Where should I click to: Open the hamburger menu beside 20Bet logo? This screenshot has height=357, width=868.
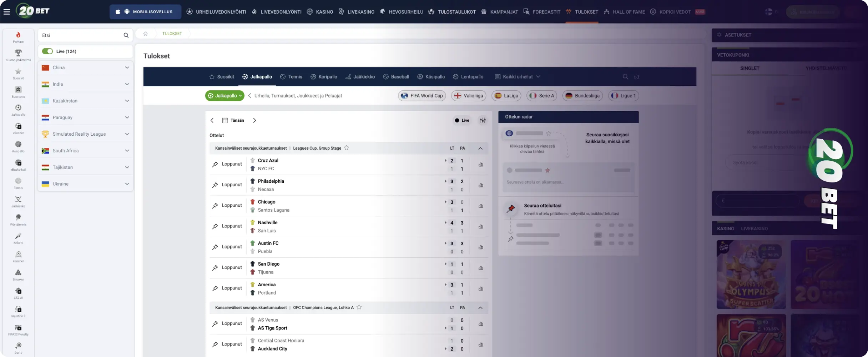7,12
